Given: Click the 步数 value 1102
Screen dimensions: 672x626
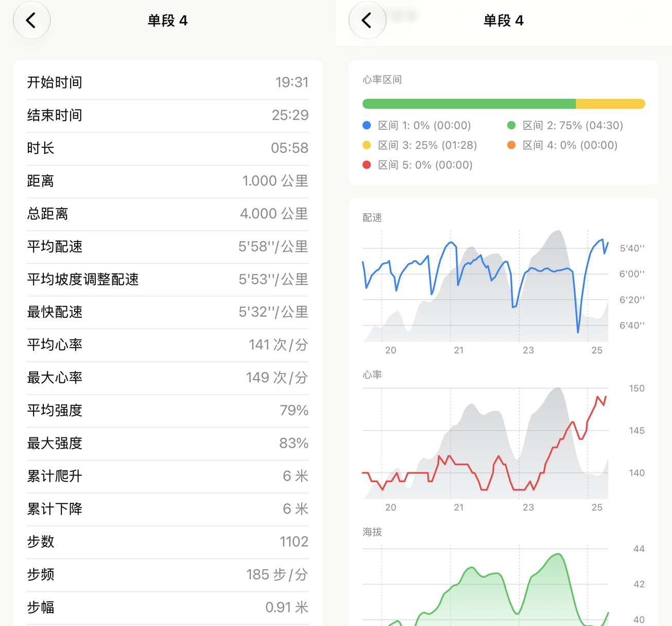Looking at the screenshot, I should 294,542.
